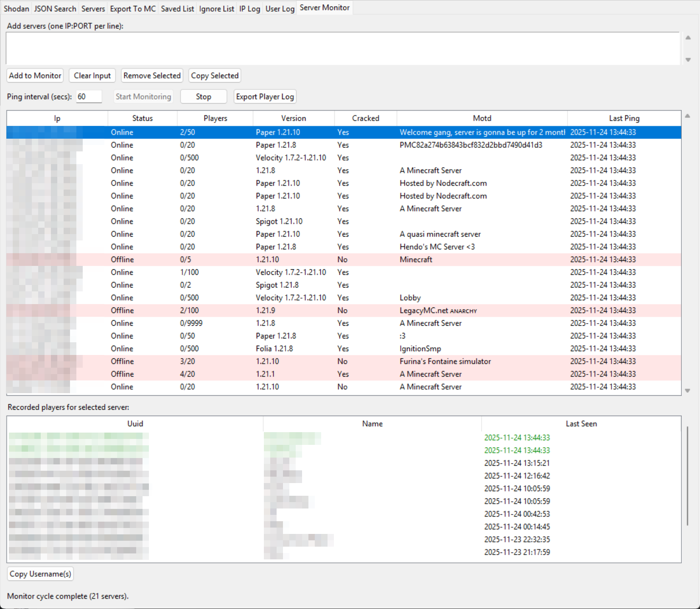
Task: Sort the server table by Cracked column
Action: tap(366, 118)
